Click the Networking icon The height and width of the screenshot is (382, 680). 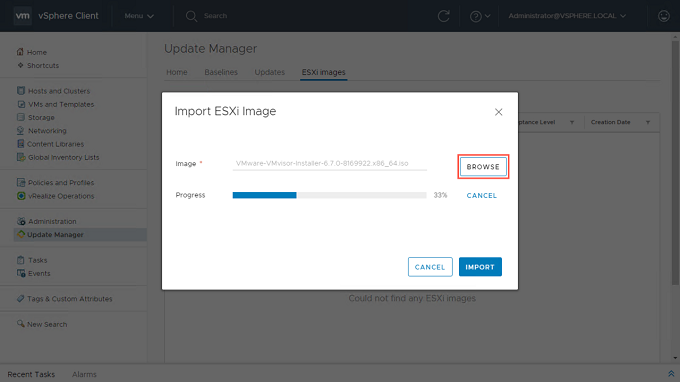(x=21, y=131)
